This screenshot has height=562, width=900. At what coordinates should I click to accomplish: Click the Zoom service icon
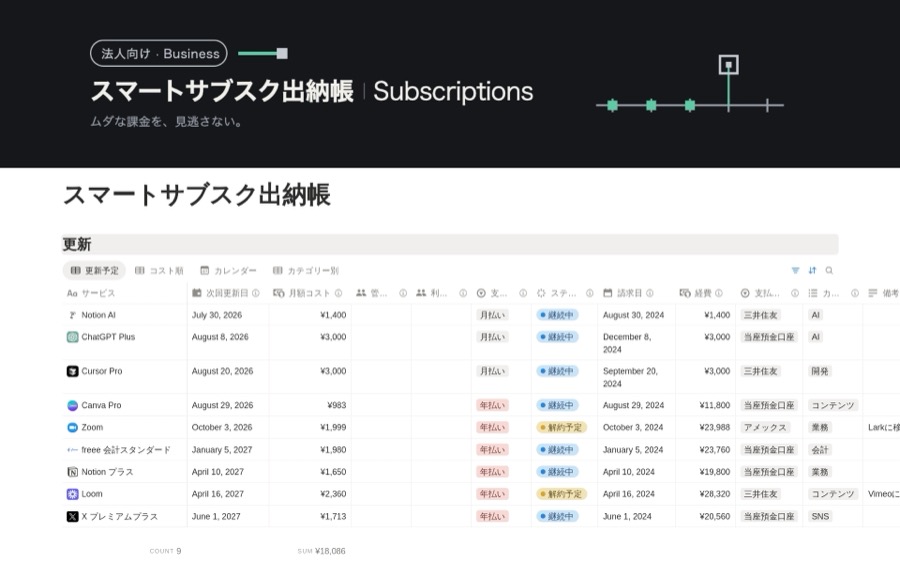pyautogui.click(x=72, y=428)
